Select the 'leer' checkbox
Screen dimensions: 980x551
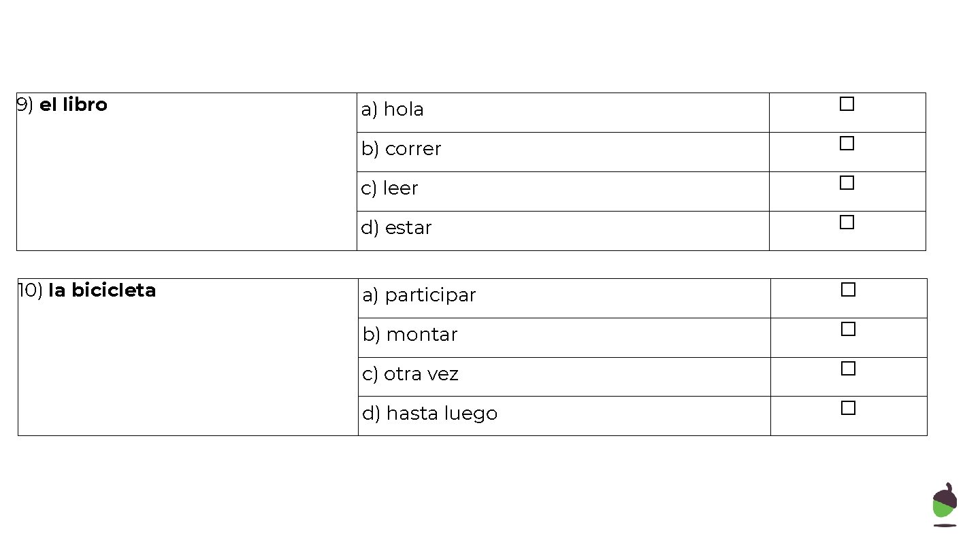(x=847, y=183)
